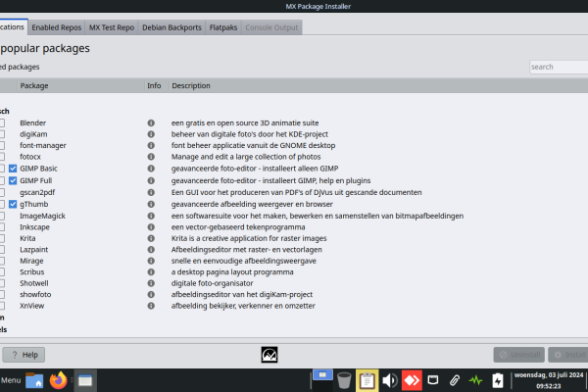Sort by the Package column header

[34, 86]
